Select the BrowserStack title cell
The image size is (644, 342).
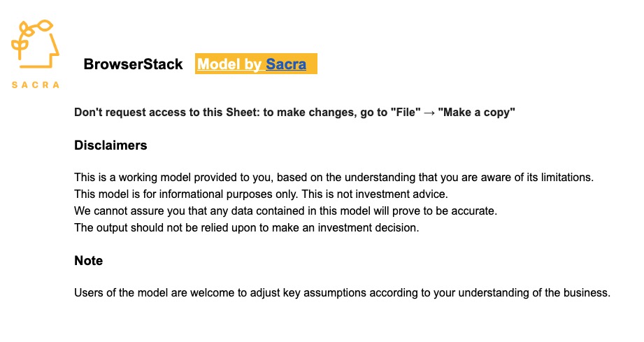pyautogui.click(x=133, y=64)
